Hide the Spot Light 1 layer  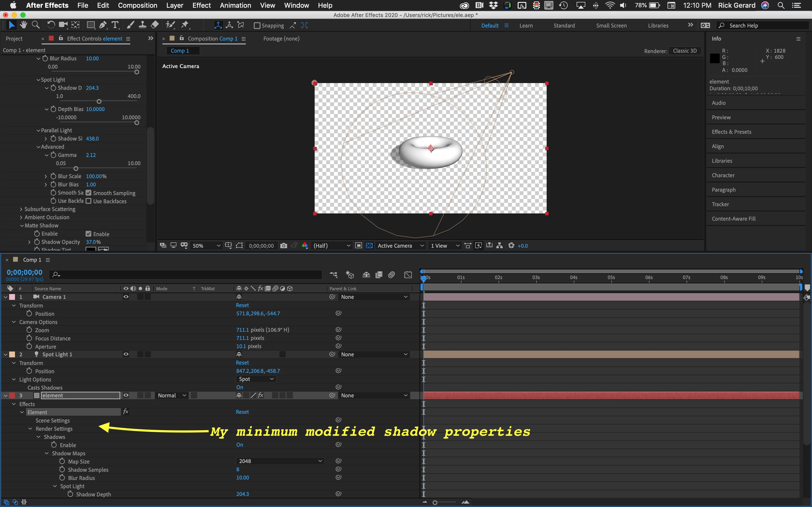pyautogui.click(x=126, y=354)
